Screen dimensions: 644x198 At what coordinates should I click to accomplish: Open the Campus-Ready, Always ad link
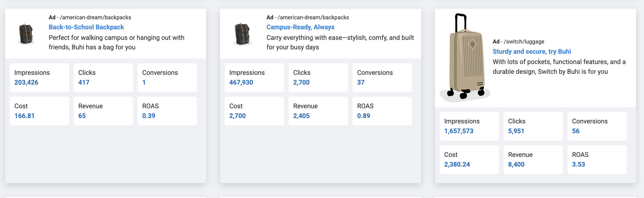[300, 27]
